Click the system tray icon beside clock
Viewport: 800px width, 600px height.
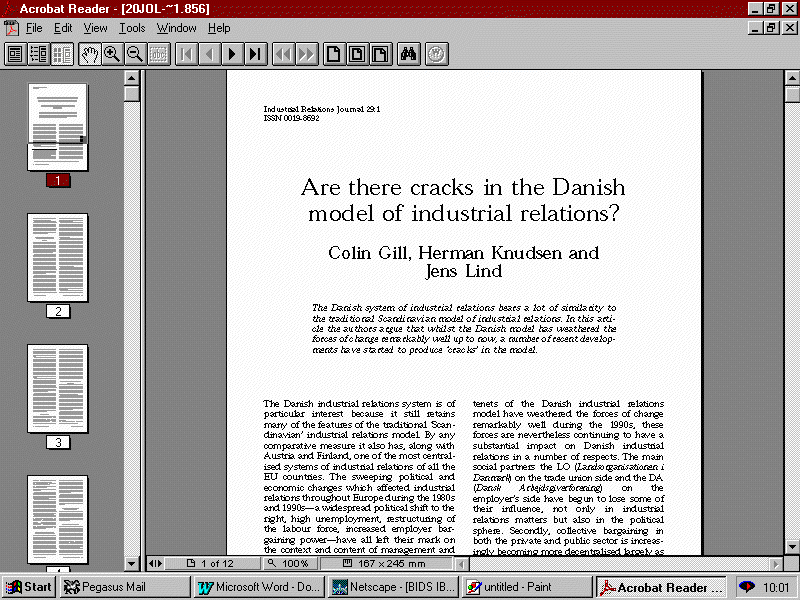747,587
